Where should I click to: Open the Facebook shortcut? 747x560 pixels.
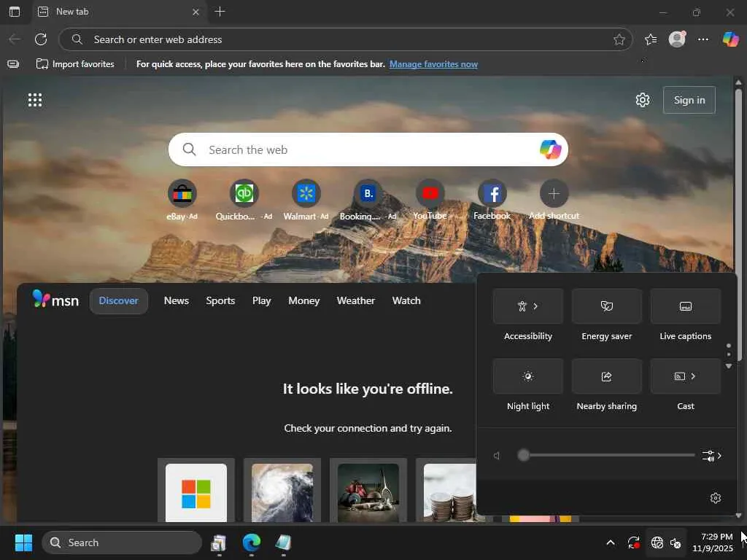492,193
